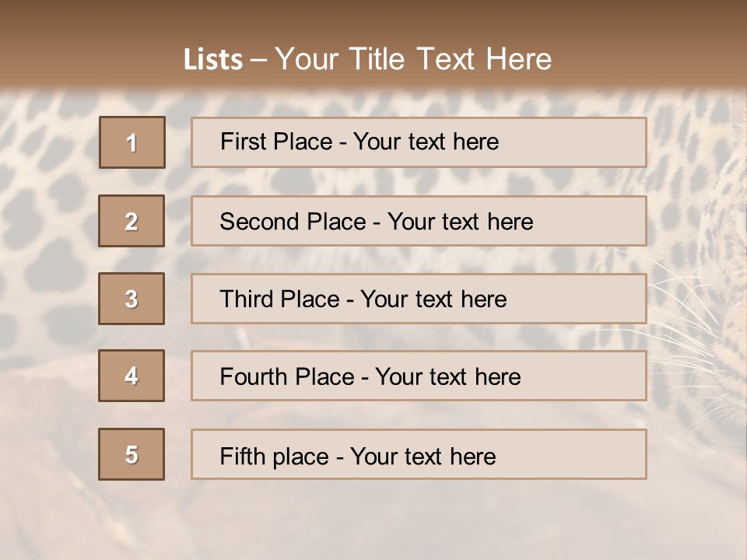Screen dimensions: 747x560
Task: Click the number 3 box
Action: coord(132,299)
